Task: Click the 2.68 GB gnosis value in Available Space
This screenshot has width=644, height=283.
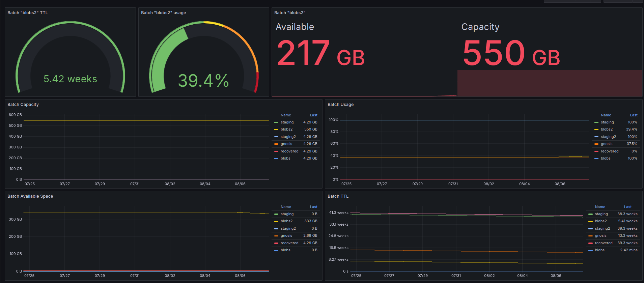Action: pos(310,236)
